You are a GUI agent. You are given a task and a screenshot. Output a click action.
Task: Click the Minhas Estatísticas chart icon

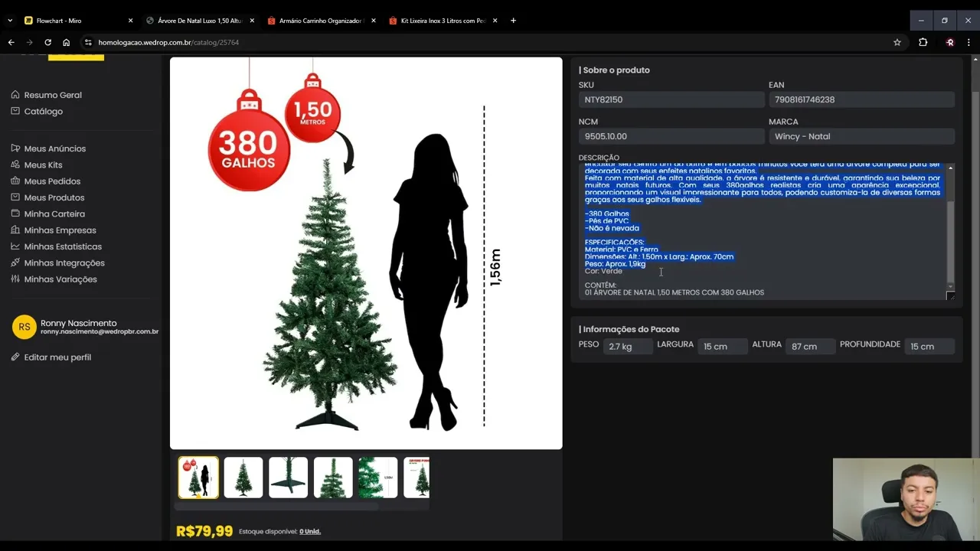point(15,246)
